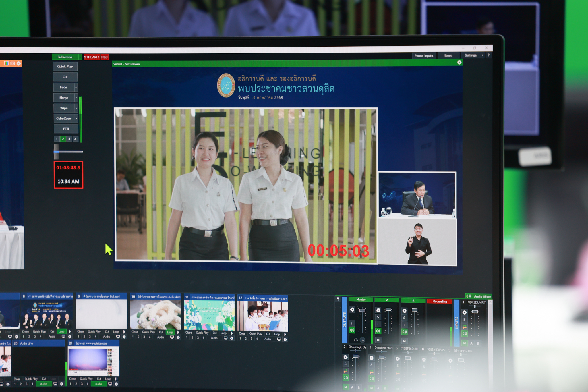
Task: Click monitor output icon on input 21 Browser
Action: point(110,384)
